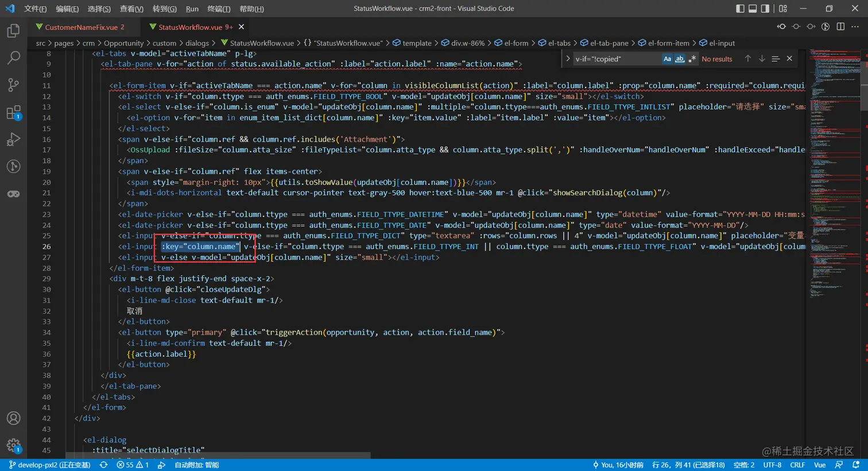Click Vue language mode in status bar
Screen dimensions: 868x471
(820, 465)
